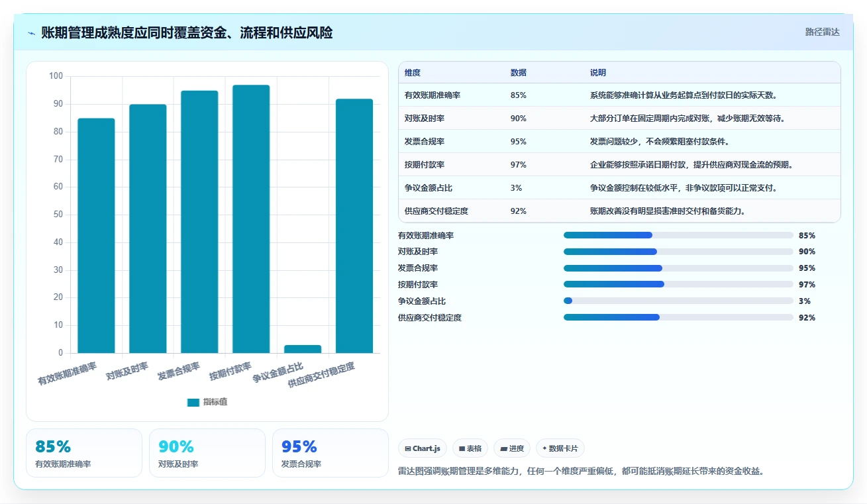The image size is (867, 504).
Task: Click the 供应商交付稳定度 bar in chart
Action: coord(354,226)
